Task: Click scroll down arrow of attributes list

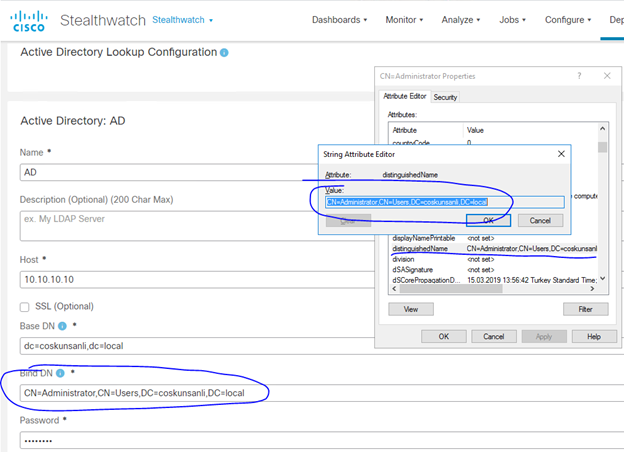Action: tap(603, 279)
